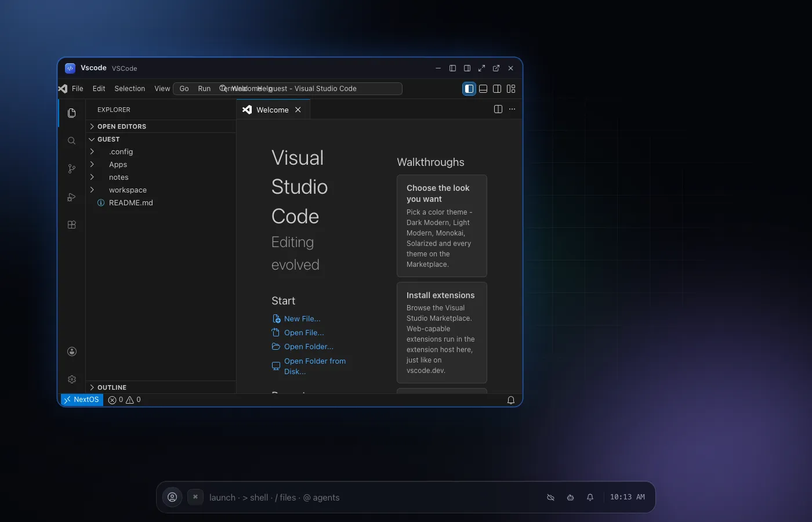Open the Search view in activity bar
The image size is (812, 522).
coord(72,141)
